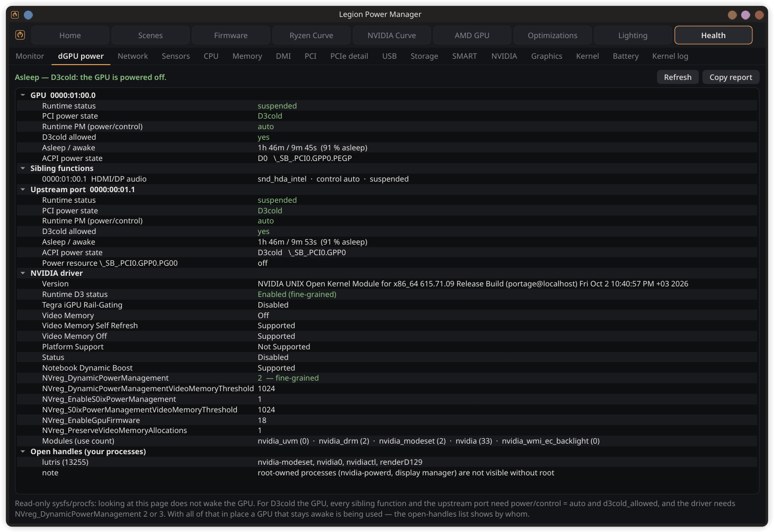Viewport: 774px width, 532px height.
Task: Open the Graphics sub-tab
Action: [547, 56]
